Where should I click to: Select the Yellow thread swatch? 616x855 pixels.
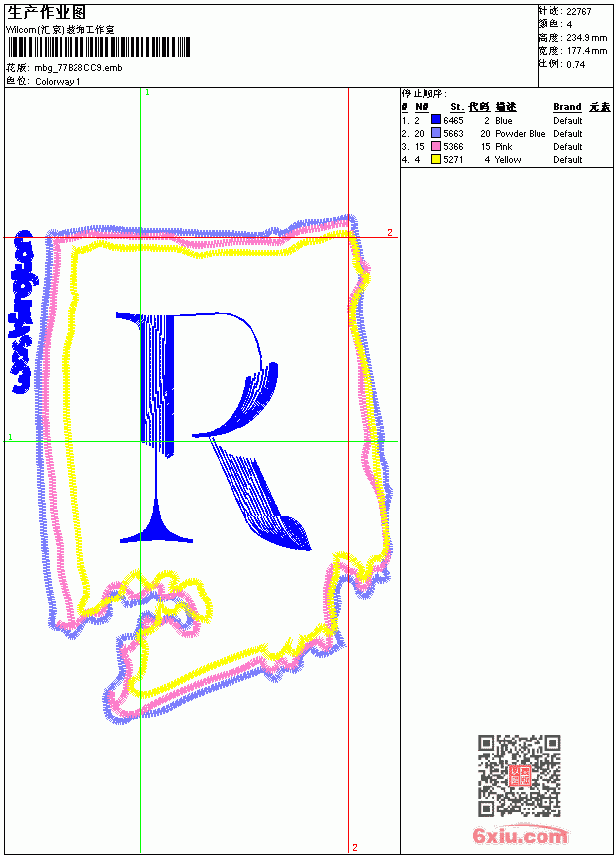click(435, 159)
